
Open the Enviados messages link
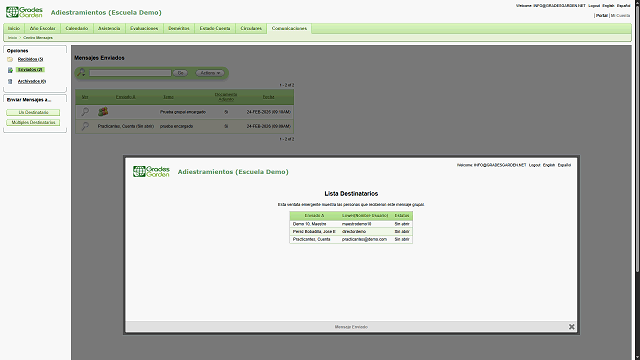[30, 70]
